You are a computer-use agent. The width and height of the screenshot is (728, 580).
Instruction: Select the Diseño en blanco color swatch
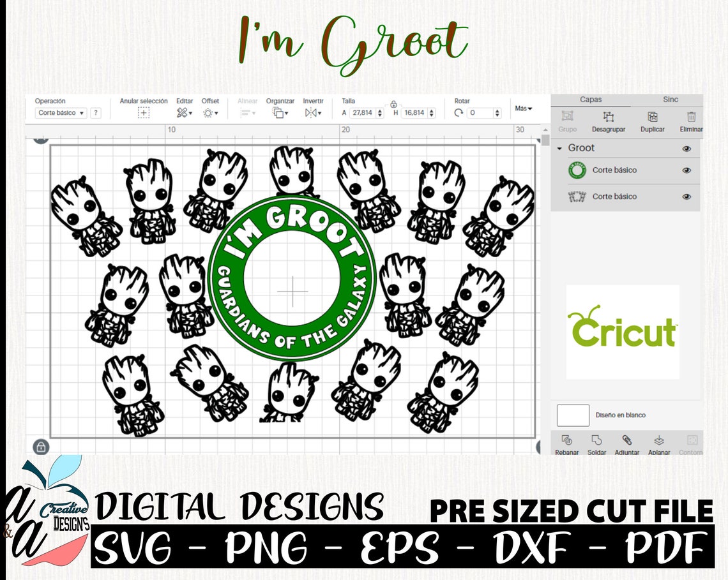coord(572,415)
